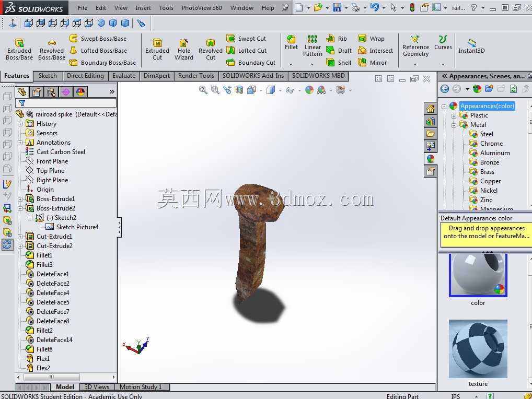
Task: Open the Hole Wizard tool
Action: pyautogui.click(x=183, y=50)
